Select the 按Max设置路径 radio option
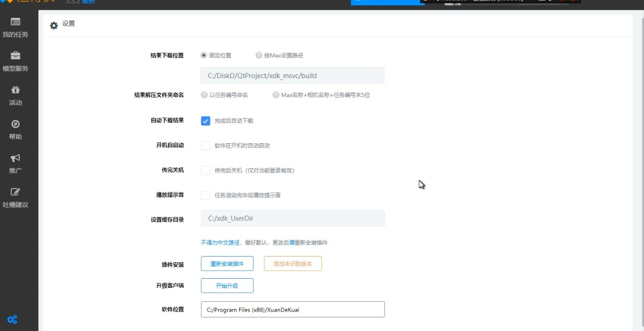 click(x=259, y=55)
